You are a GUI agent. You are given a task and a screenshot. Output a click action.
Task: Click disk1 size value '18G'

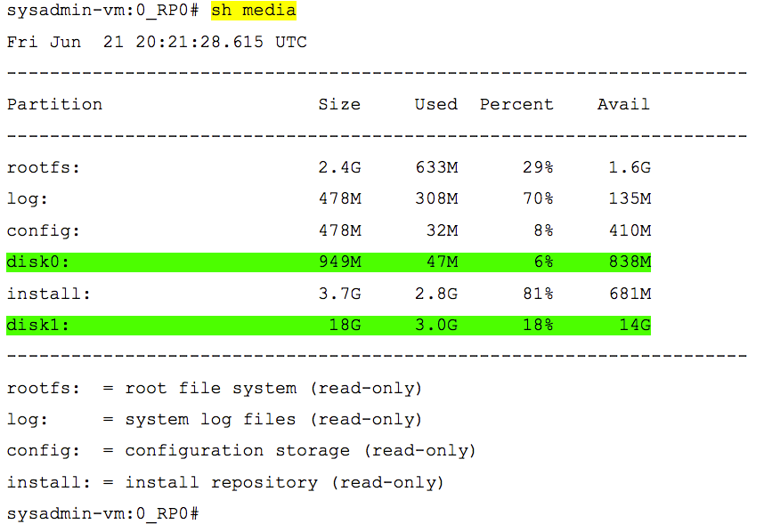click(x=345, y=325)
